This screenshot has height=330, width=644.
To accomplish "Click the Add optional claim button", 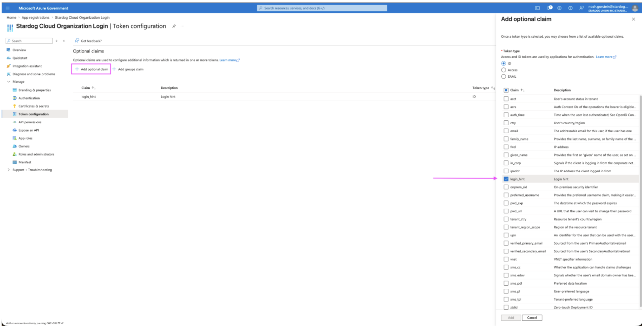I will click(91, 69).
